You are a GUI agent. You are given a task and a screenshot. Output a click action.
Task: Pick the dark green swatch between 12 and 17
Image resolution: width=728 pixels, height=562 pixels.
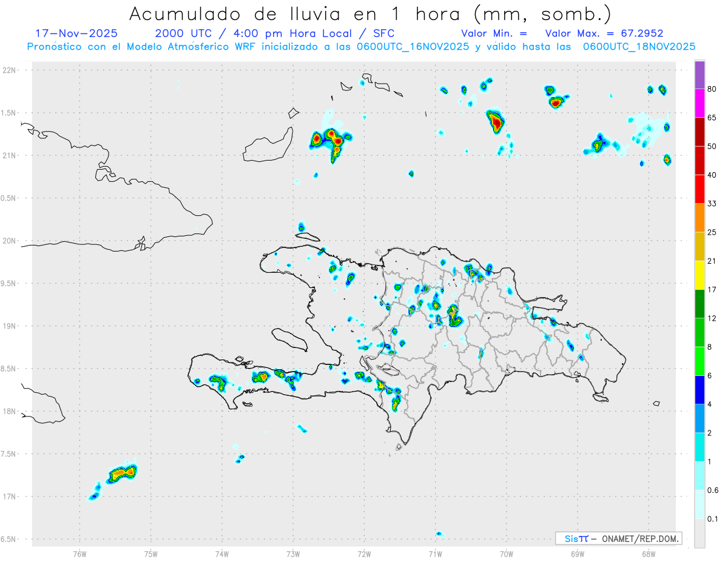[699, 304]
